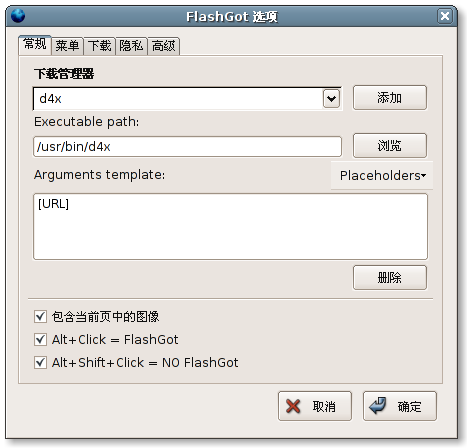
Task: Select the d4x combo box field
Action: tap(187, 99)
